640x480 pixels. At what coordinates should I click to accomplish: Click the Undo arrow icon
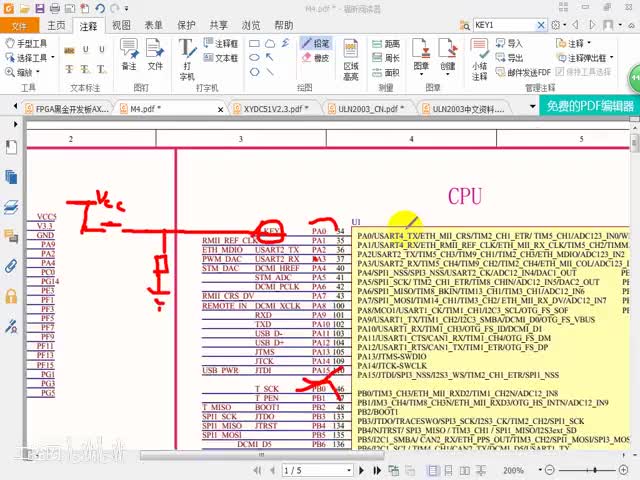[100, 8]
